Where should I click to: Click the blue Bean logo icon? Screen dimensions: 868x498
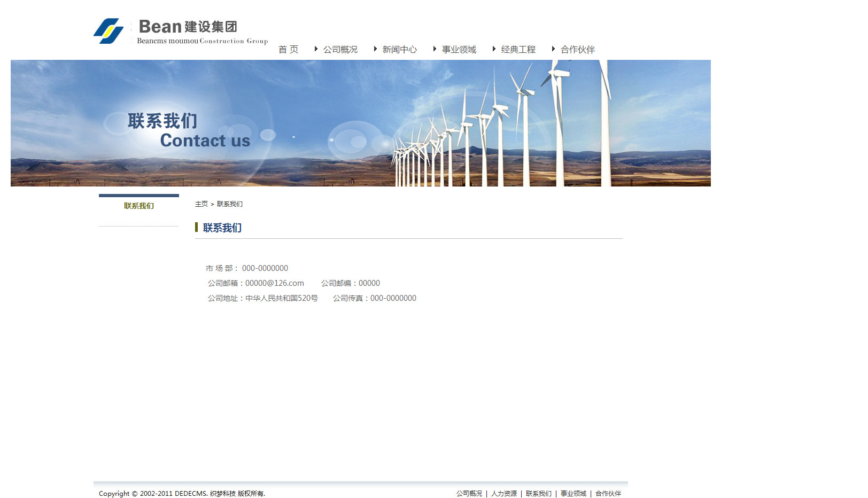[x=108, y=31]
